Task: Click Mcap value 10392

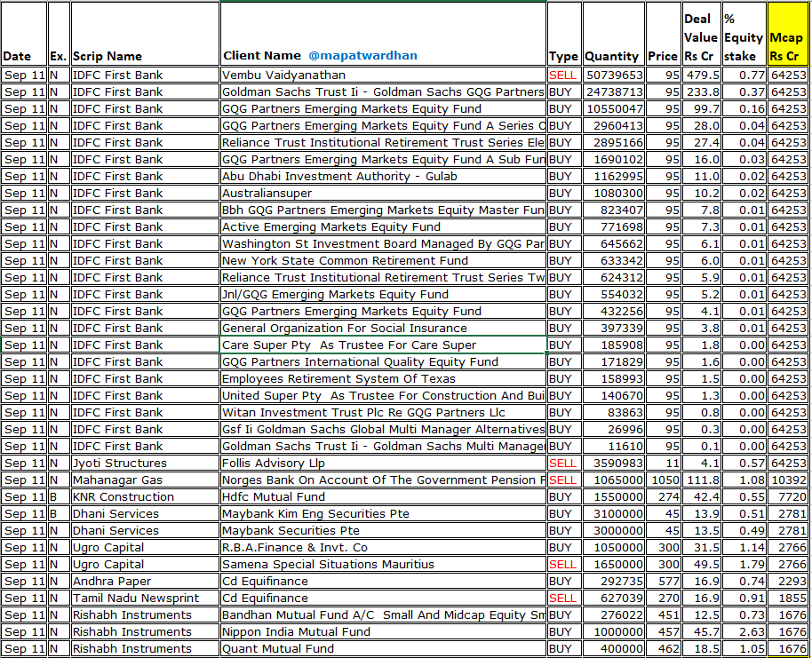Action: (788, 480)
